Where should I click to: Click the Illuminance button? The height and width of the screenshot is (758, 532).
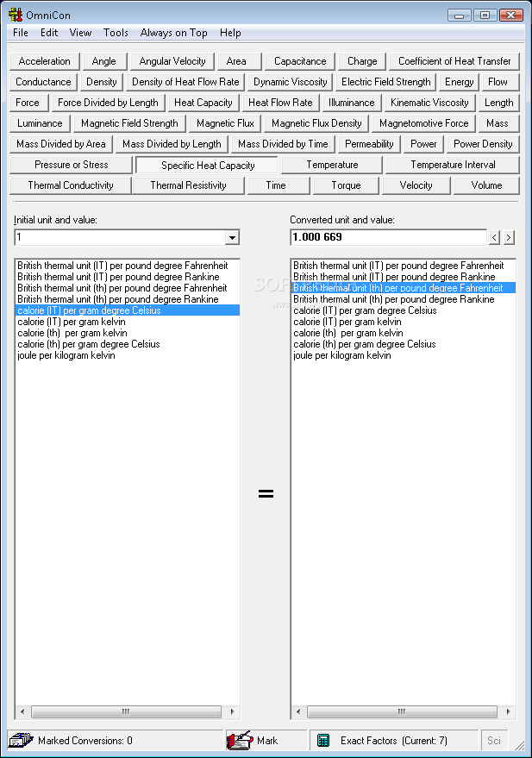pos(351,103)
